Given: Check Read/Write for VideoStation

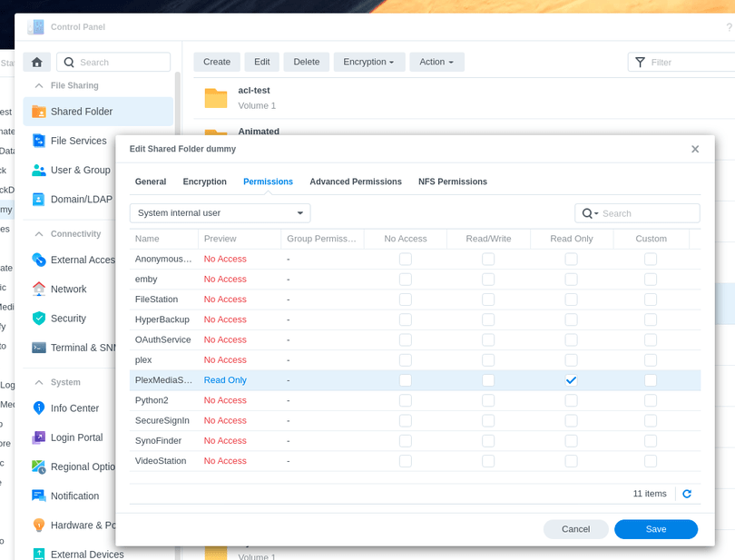Looking at the screenshot, I should (488, 461).
